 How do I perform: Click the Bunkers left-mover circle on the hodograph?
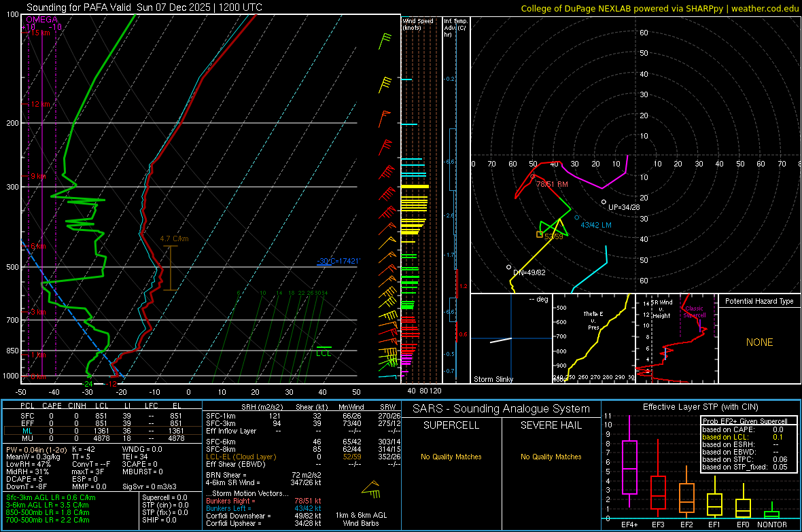click(577, 217)
